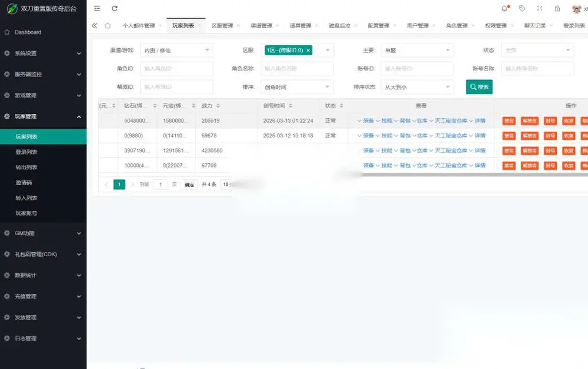Click the app logo in the sidebar
The width and height of the screenshot is (588, 369).
(x=12, y=8)
